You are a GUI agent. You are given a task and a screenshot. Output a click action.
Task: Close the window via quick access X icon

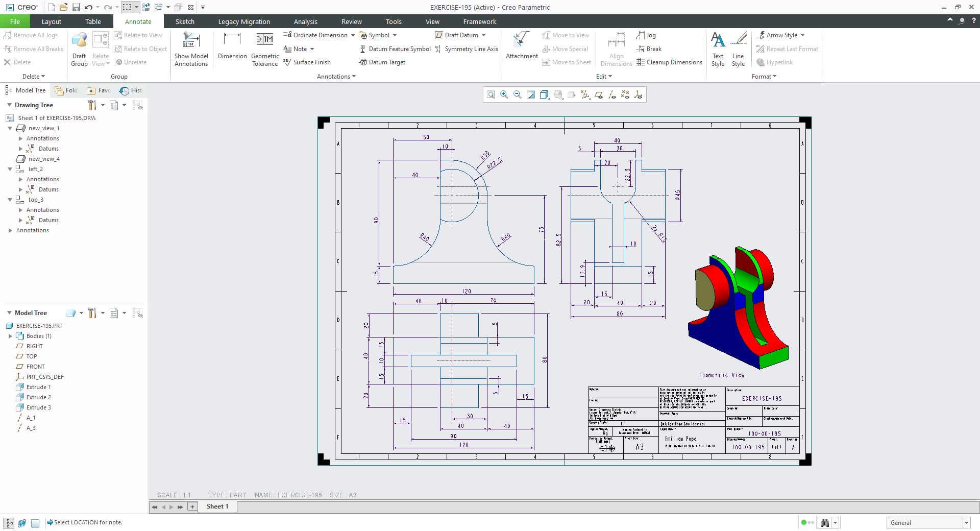pyautogui.click(x=190, y=7)
